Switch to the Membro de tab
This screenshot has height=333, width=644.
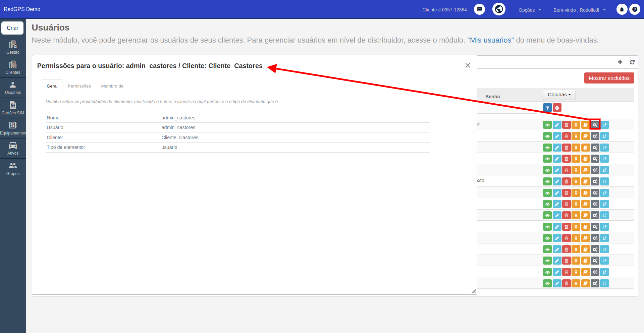point(112,86)
